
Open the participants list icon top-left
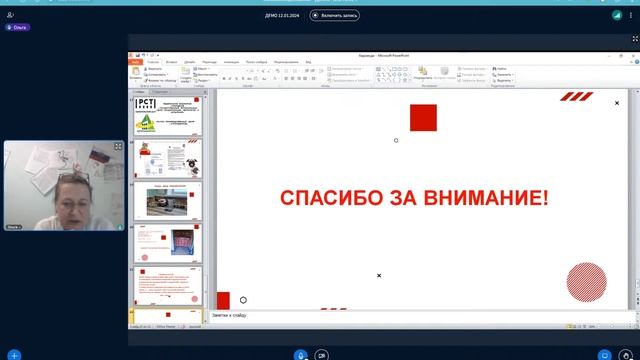[x=10, y=15]
